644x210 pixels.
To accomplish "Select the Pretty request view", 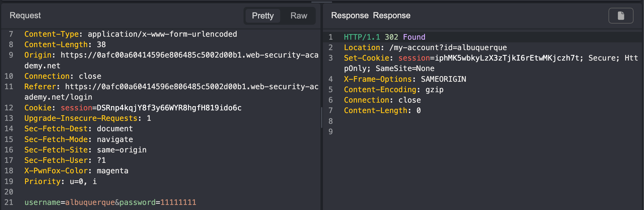I will [x=263, y=16].
